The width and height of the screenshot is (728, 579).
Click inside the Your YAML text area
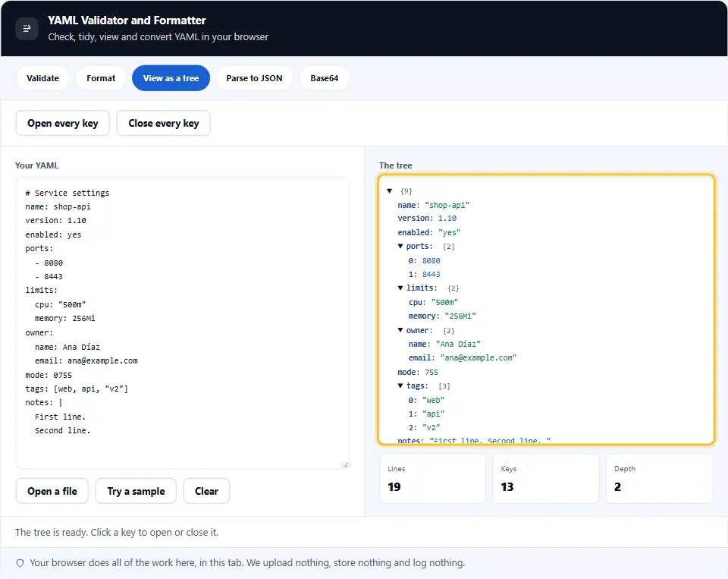[183, 323]
